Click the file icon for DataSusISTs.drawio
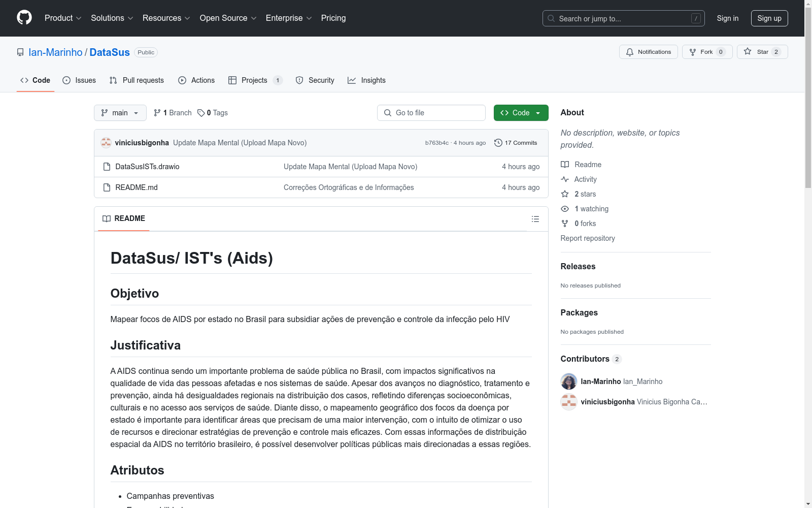Screen dimensions: 812x508 click(107, 167)
